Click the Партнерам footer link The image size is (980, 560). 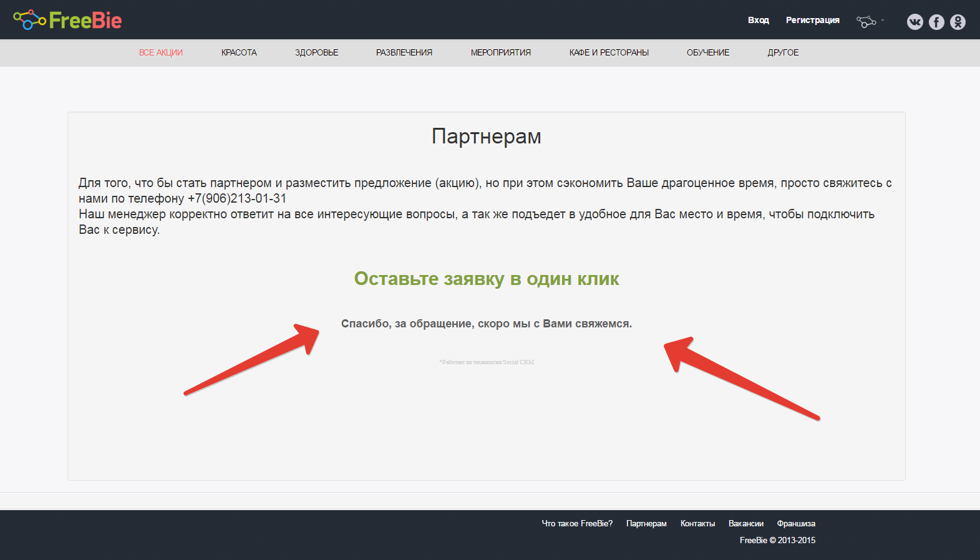(646, 523)
